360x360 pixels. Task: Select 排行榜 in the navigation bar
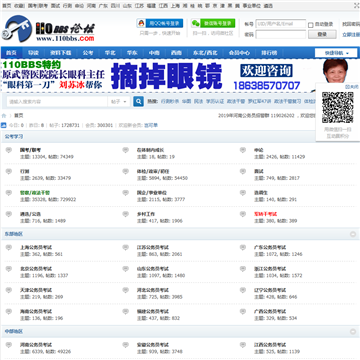pyautogui.click(x=269, y=53)
